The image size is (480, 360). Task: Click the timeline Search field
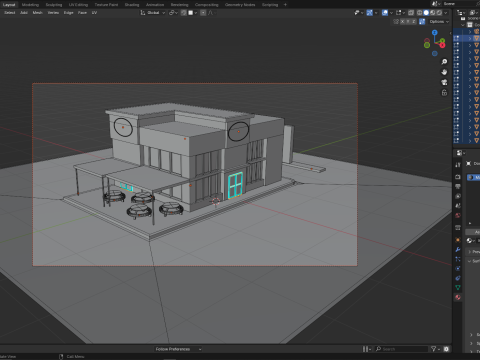pos(401,349)
